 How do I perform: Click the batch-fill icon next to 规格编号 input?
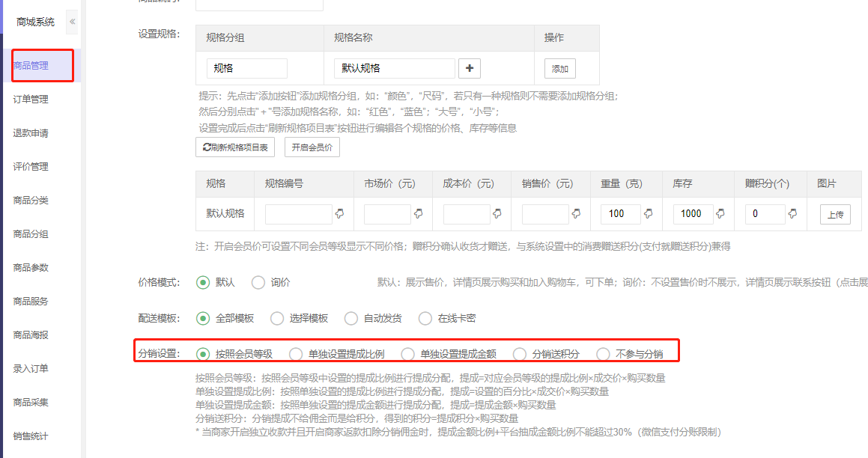pyautogui.click(x=339, y=214)
